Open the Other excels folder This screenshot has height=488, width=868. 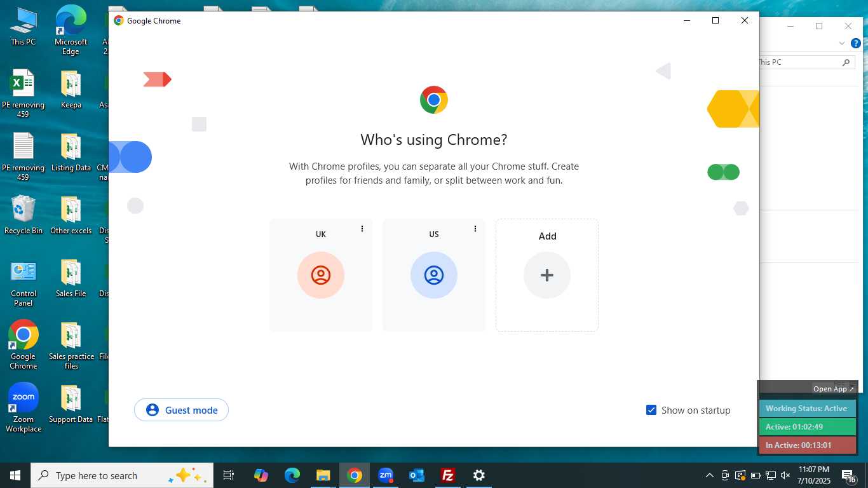click(71, 215)
